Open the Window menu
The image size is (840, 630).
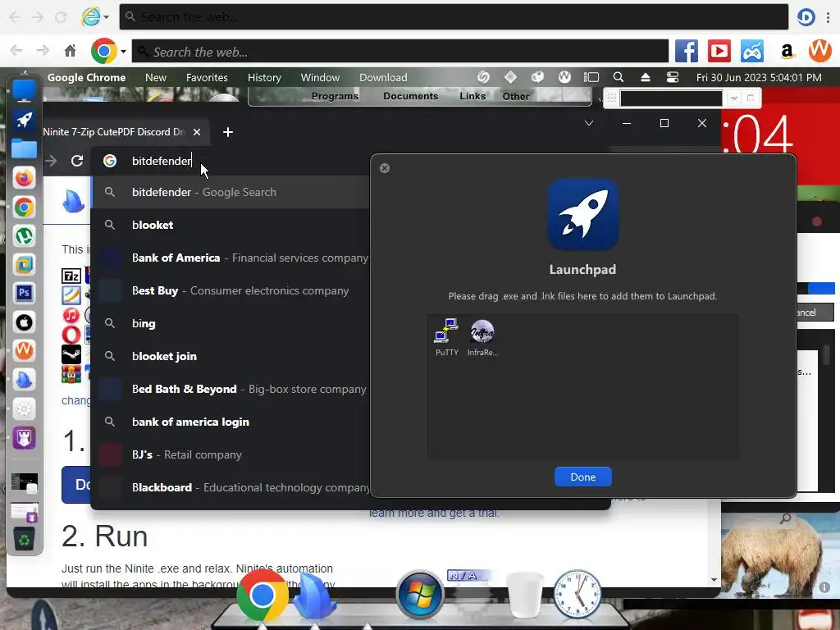click(320, 78)
